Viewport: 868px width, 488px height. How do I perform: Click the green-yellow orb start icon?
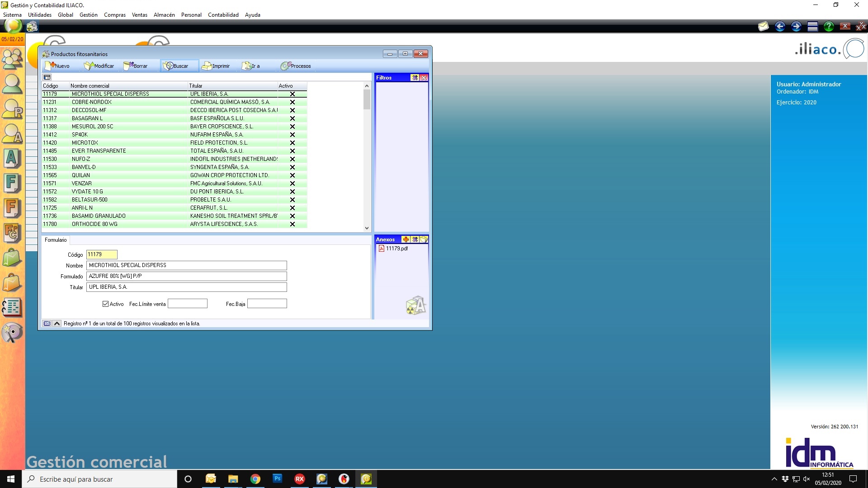13,26
